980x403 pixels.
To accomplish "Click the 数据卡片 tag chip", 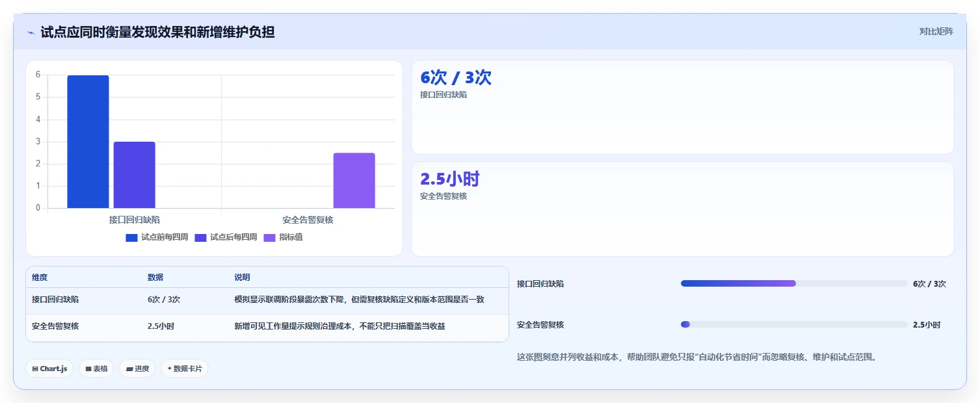I will tap(185, 369).
